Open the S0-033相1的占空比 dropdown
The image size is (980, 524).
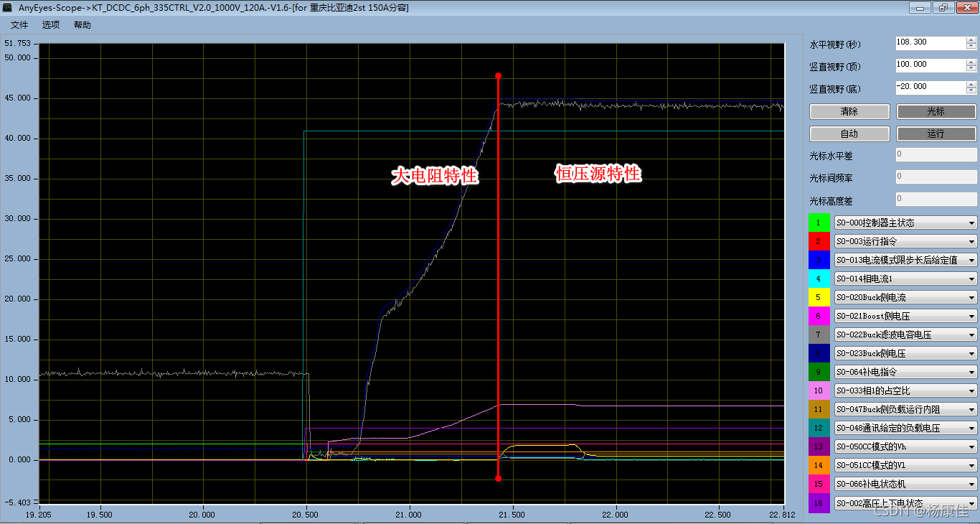pos(905,390)
